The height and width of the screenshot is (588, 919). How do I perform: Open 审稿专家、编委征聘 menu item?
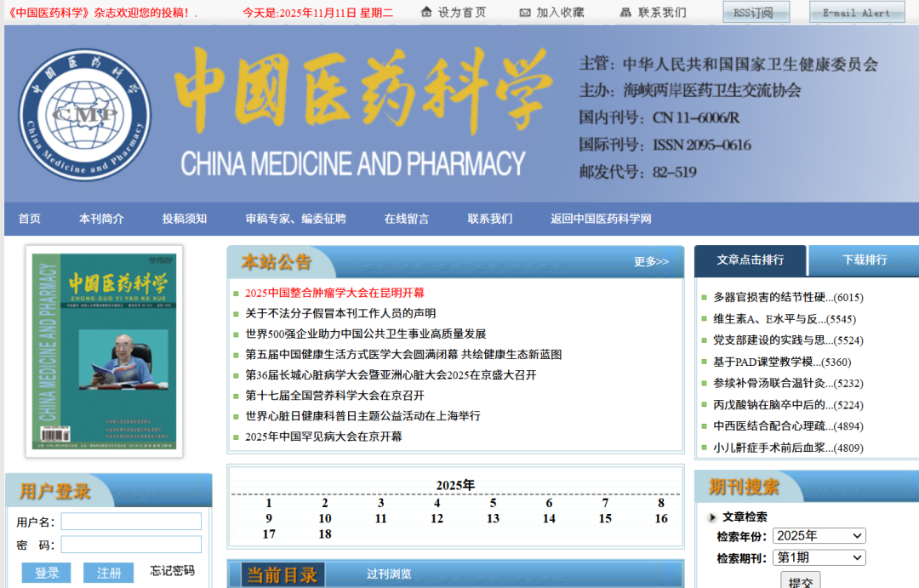coord(295,219)
